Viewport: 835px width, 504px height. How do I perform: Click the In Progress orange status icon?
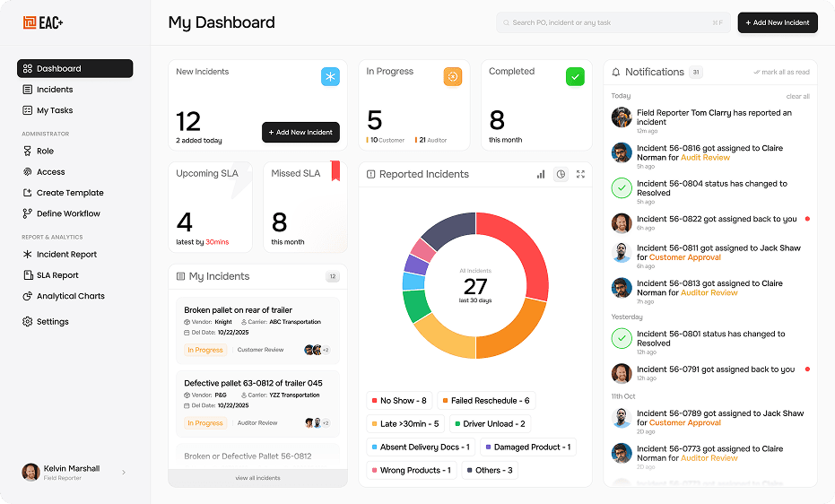[x=453, y=76]
